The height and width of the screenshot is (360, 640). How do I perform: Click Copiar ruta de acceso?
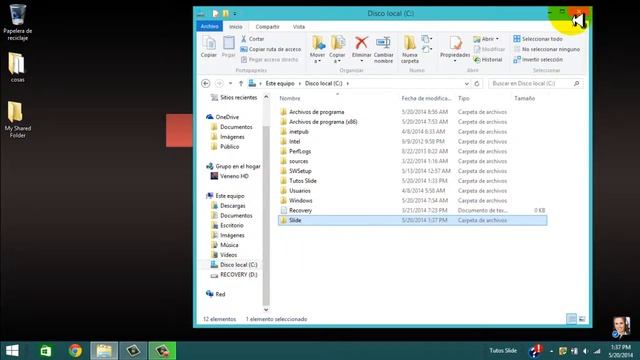[271, 49]
